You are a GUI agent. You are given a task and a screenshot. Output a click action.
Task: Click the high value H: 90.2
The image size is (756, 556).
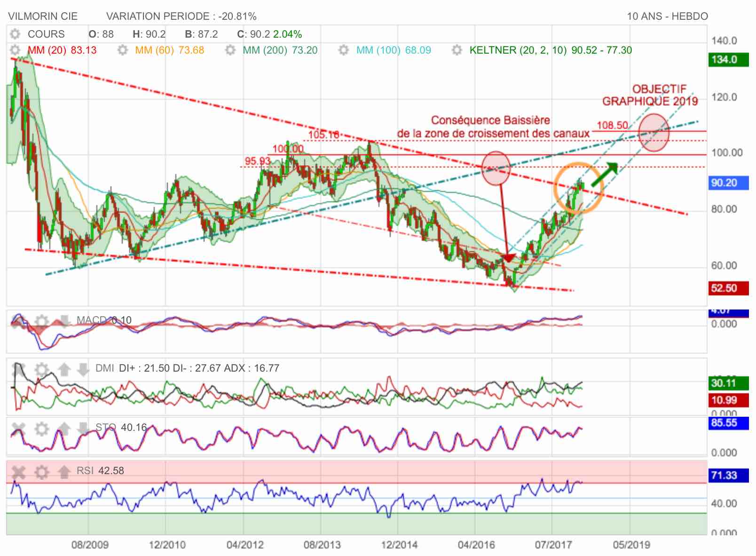point(149,34)
